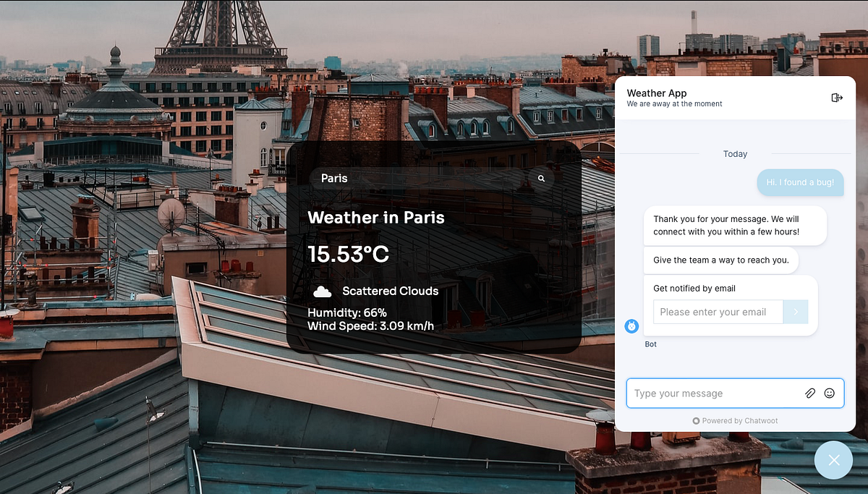This screenshot has width=868, height=494.
Task: Click the Give the team a way bubble
Action: pyautogui.click(x=720, y=260)
